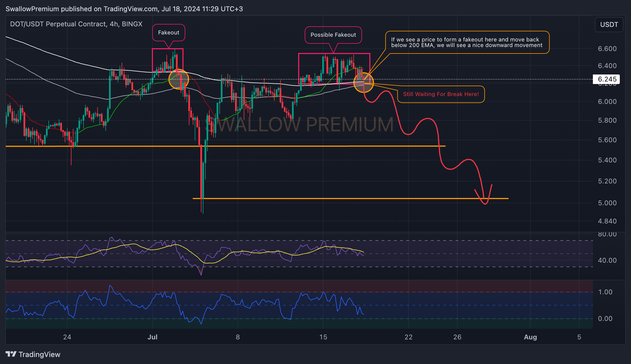Screen dimensions: 631x364
Task: Click the 200 EMA fakeout explanation note
Action: (467, 42)
